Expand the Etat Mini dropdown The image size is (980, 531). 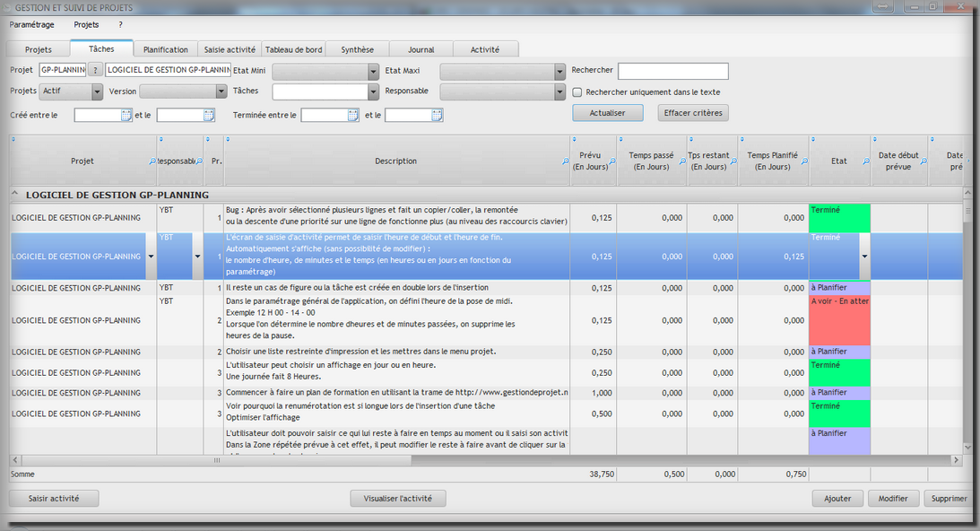(x=373, y=71)
